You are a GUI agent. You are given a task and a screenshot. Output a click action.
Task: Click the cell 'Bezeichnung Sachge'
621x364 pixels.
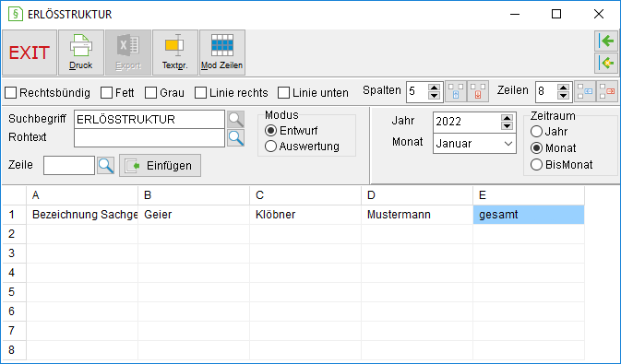[x=82, y=215]
